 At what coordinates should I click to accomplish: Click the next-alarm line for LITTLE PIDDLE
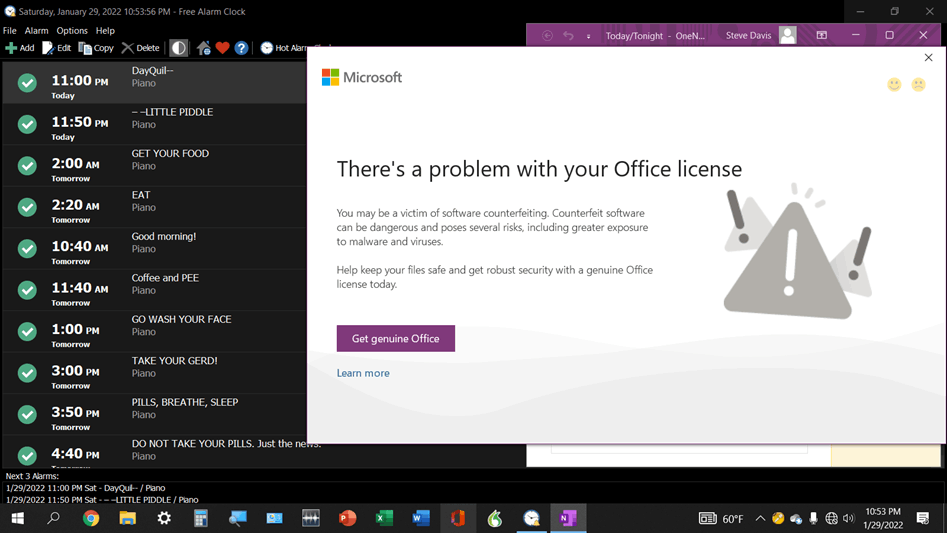(102, 500)
